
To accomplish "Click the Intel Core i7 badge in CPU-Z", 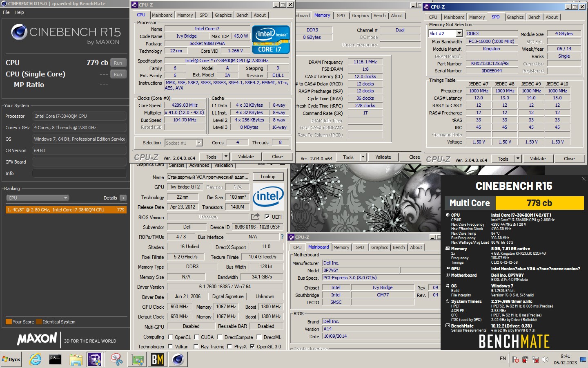I will pyautogui.click(x=271, y=40).
